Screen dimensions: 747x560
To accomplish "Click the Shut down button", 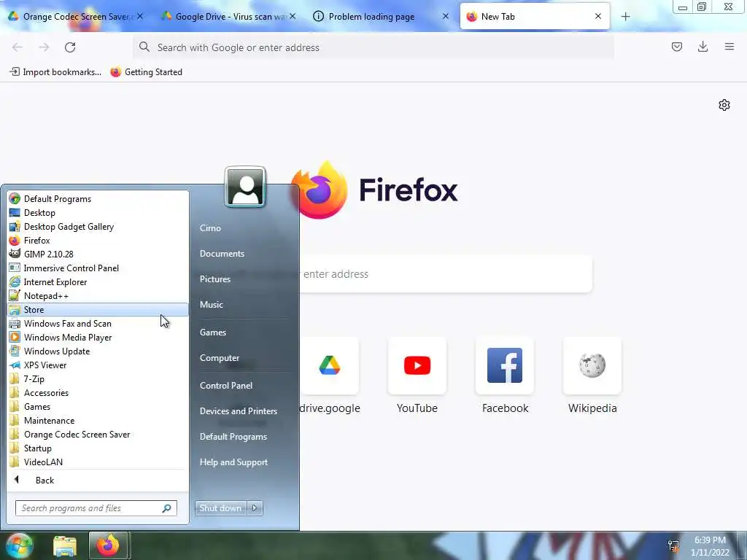I will [x=220, y=508].
